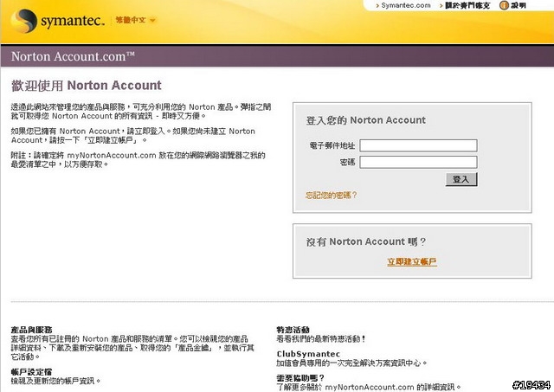This screenshot has height=392, width=554.
Task: Open the 忘記您的密碼? link
Action: click(x=331, y=196)
